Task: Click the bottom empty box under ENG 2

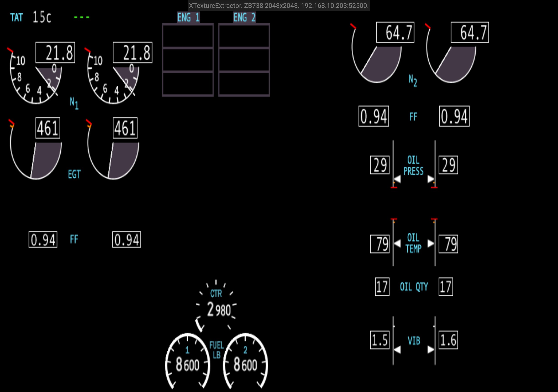Action: (244, 84)
